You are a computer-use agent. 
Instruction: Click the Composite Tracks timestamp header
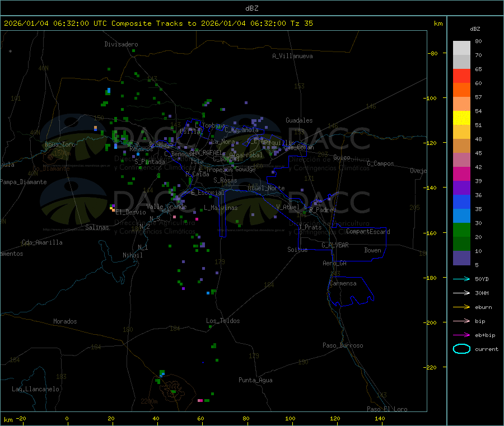[x=158, y=24]
